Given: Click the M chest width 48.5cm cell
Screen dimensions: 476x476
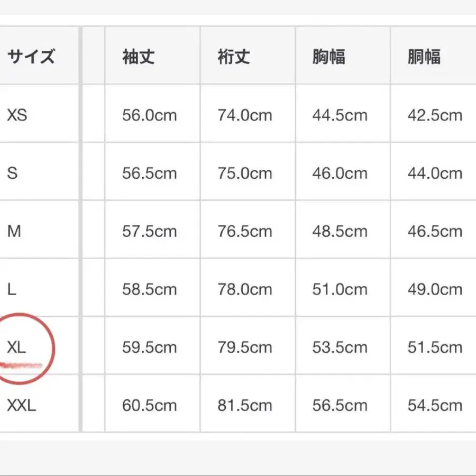Looking at the screenshot, I should pos(340,231).
